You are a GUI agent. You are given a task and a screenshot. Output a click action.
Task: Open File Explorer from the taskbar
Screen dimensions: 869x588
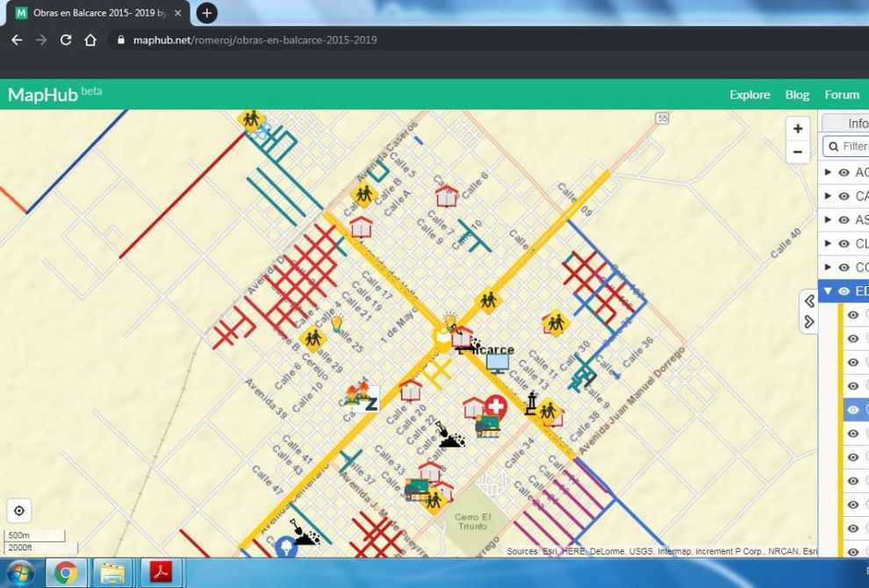(112, 573)
